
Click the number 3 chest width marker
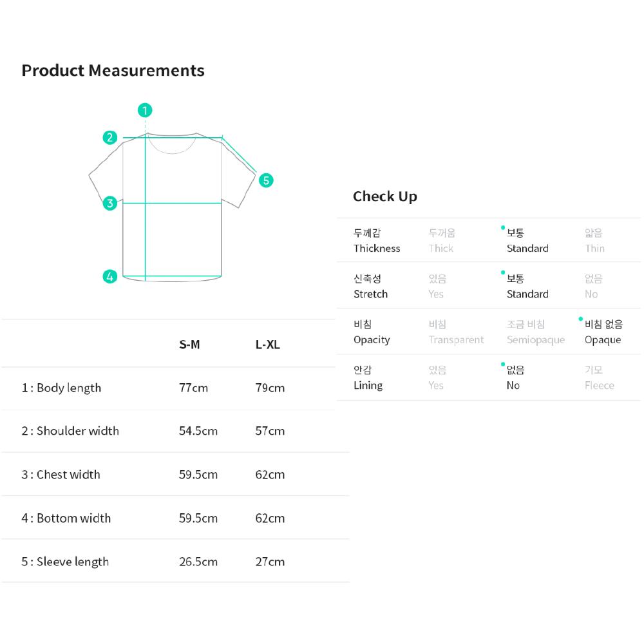110,204
